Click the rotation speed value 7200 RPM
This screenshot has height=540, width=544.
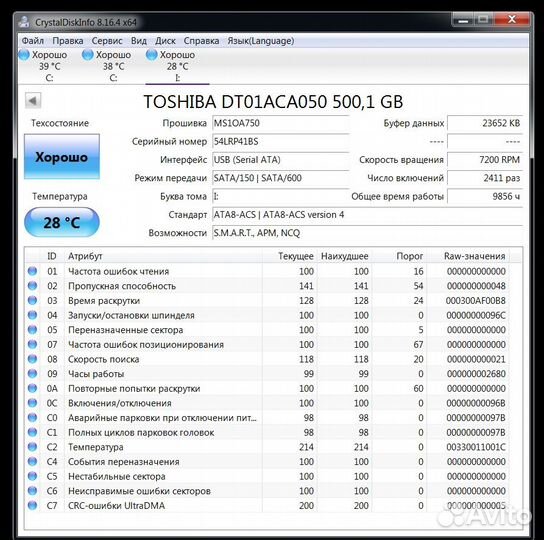[485, 160]
